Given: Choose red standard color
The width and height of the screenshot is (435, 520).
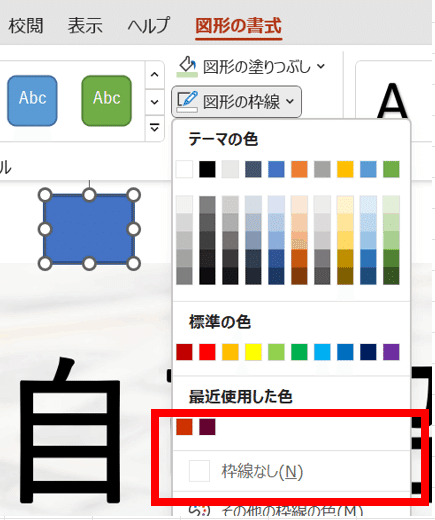Looking at the screenshot, I should [x=207, y=352].
